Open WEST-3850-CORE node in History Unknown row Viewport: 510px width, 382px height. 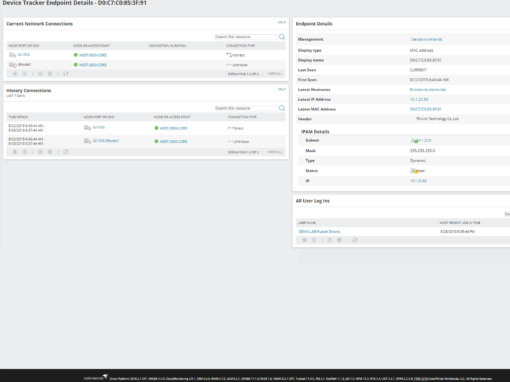pos(174,142)
